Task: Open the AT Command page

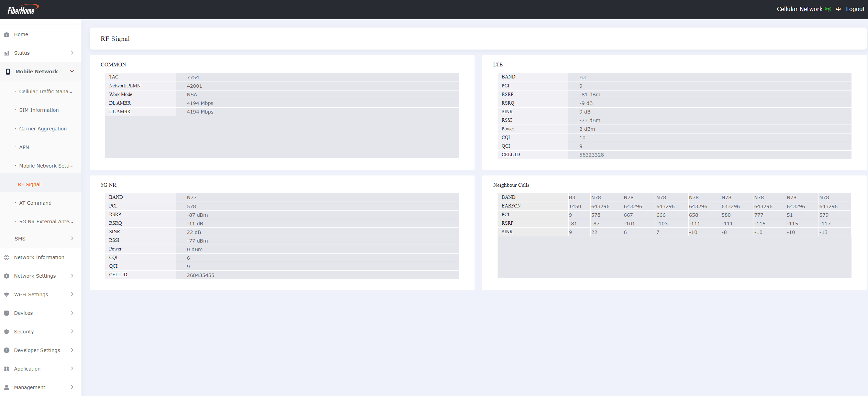Action: 35,203
